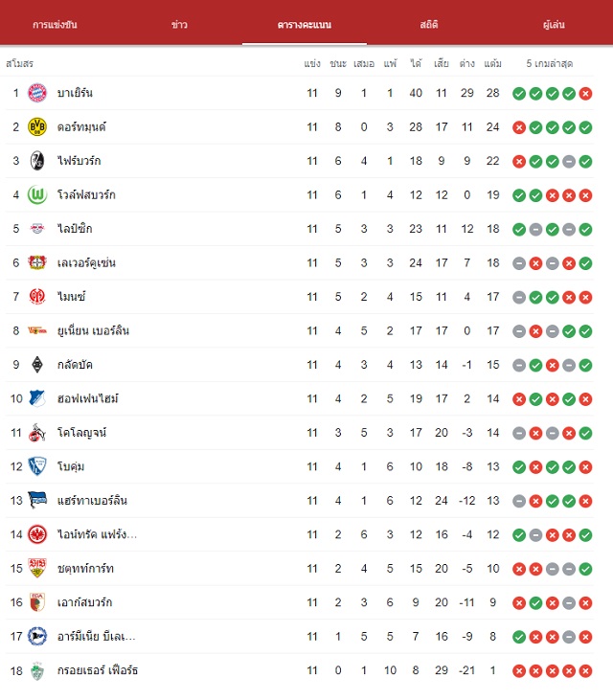
Task: Click the แต้ม column header
Action: tap(493, 63)
